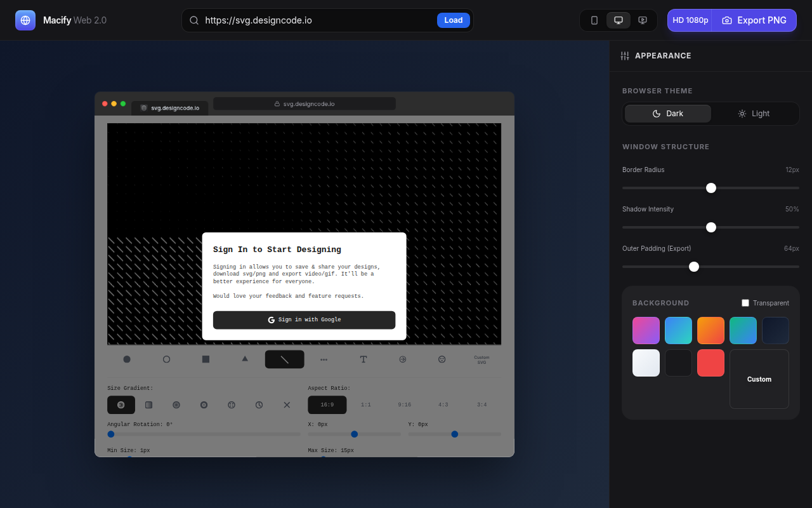Pick the pink-purple gradient background swatch
The image size is (812, 508).
pyautogui.click(x=646, y=330)
